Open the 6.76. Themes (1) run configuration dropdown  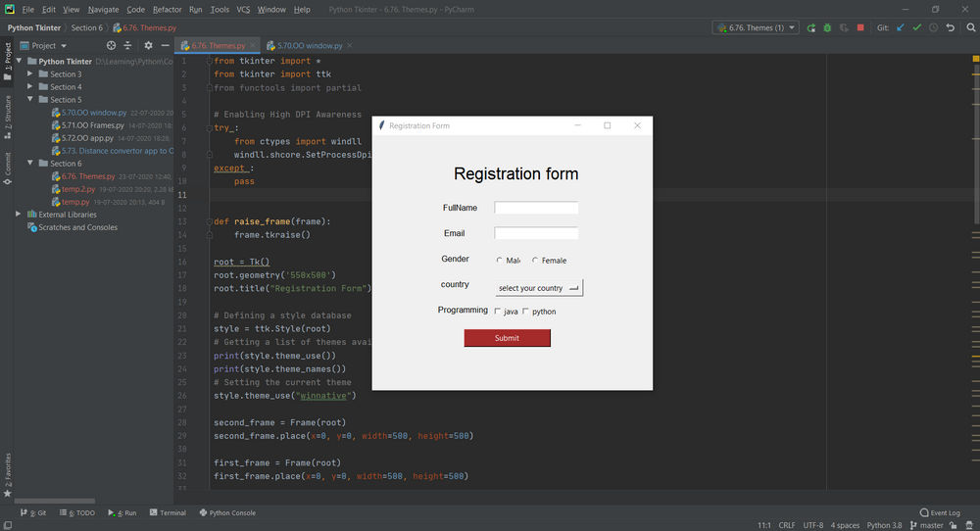pyautogui.click(x=756, y=27)
